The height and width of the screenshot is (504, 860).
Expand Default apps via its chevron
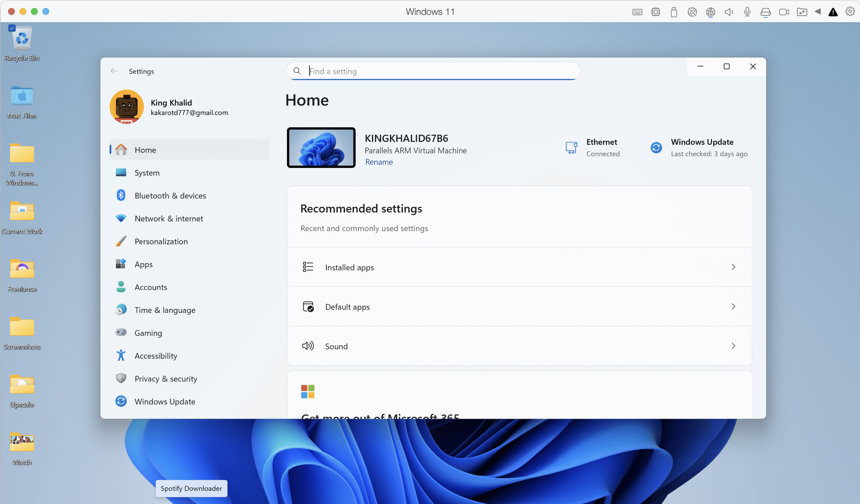733,307
